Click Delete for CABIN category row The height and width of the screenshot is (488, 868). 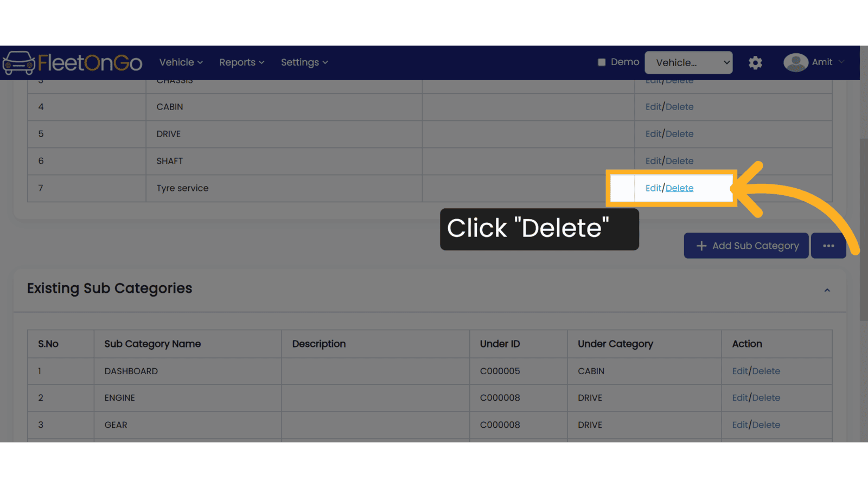pos(679,107)
